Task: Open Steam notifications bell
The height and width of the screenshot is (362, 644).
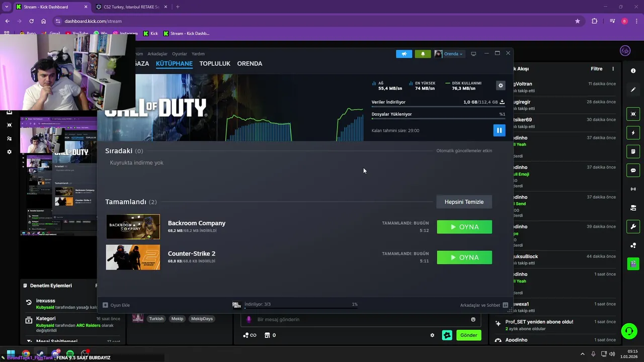Action: (x=423, y=54)
